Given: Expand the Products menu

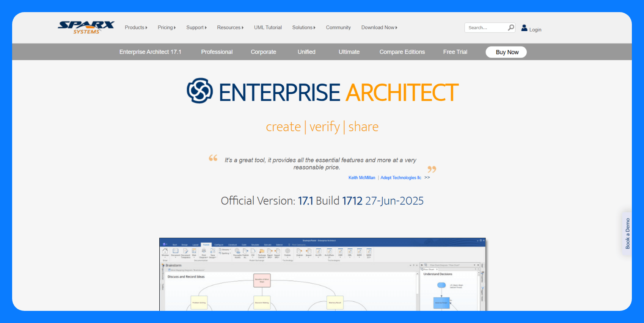Looking at the screenshot, I should pyautogui.click(x=136, y=27).
